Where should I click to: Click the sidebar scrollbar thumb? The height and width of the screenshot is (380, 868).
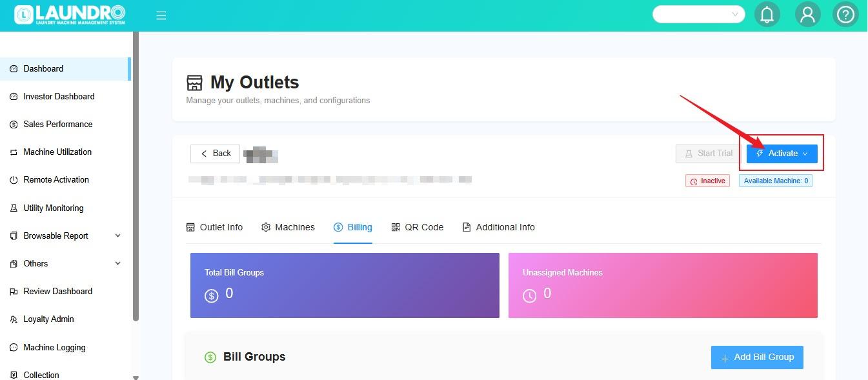[136, 176]
